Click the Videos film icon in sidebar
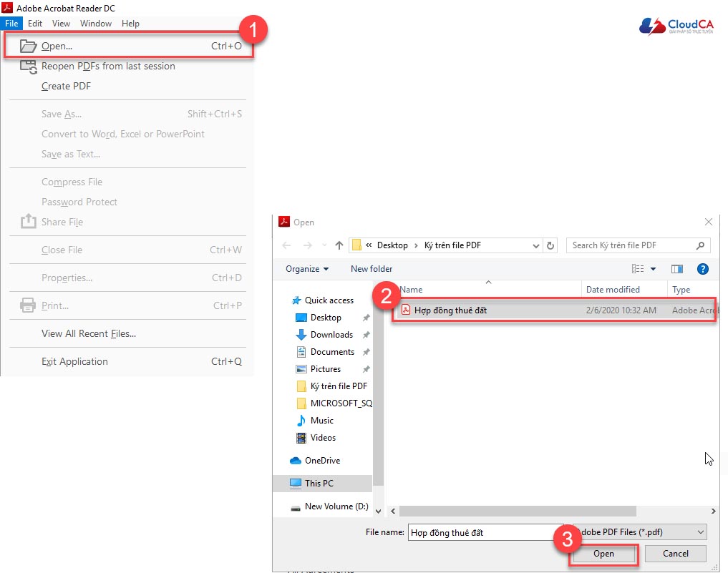 [301, 438]
